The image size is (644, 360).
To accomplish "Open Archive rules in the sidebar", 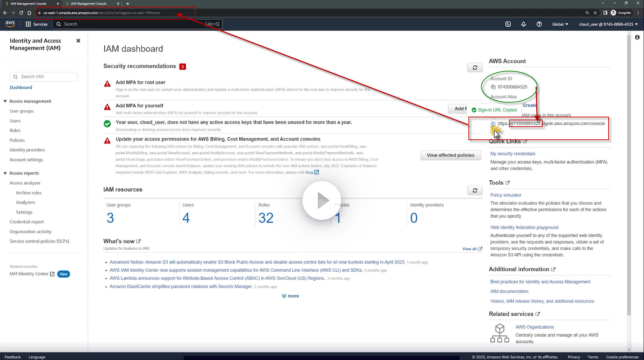I will [29, 193].
